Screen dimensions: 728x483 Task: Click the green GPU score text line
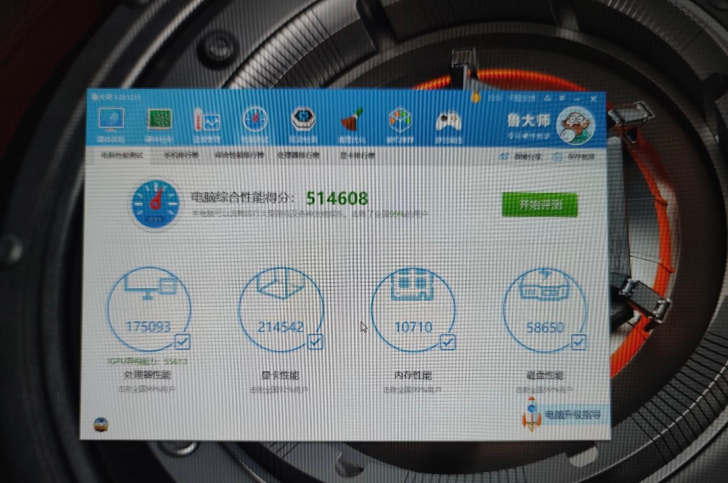pos(147,361)
